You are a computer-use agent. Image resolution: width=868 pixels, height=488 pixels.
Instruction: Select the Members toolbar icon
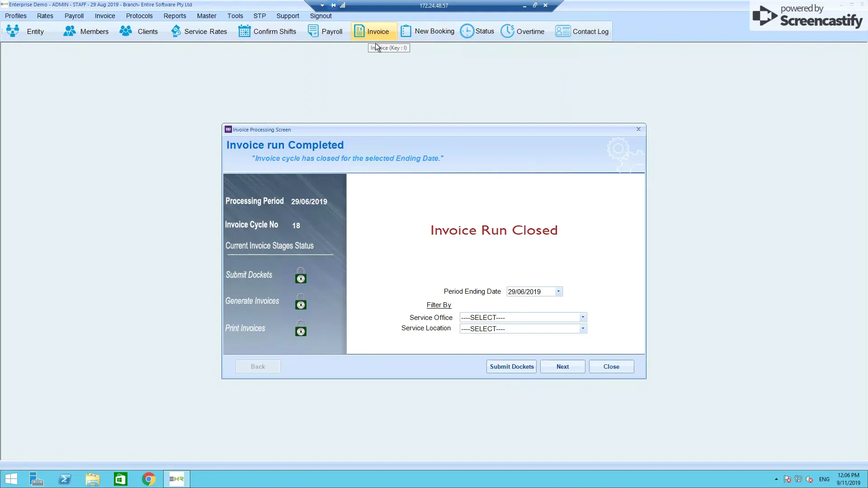86,31
